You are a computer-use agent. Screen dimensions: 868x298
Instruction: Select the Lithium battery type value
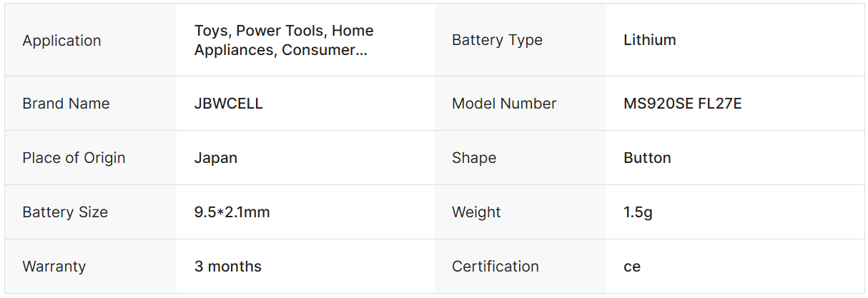649,40
